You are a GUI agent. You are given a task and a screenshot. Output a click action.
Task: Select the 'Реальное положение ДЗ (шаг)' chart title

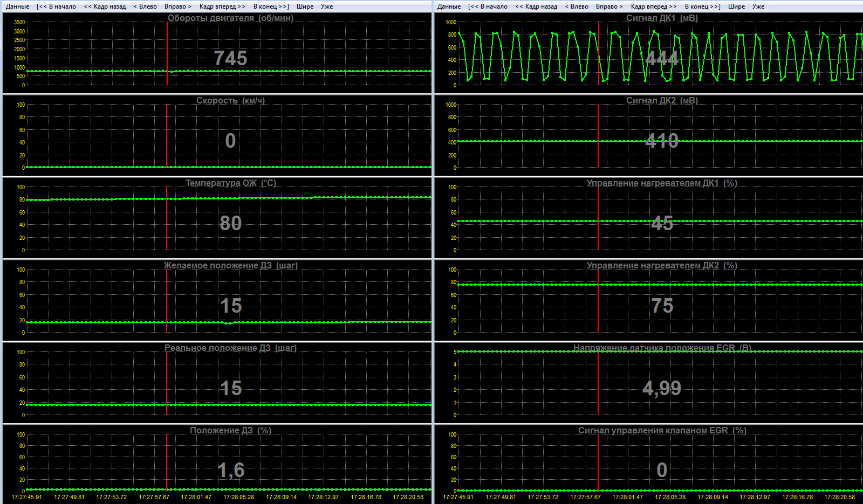pos(230,348)
